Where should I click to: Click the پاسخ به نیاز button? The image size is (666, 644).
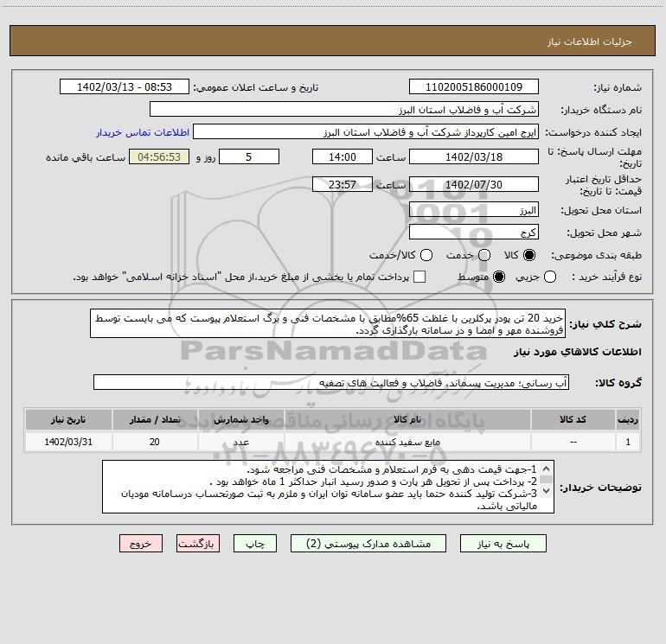click(x=503, y=544)
